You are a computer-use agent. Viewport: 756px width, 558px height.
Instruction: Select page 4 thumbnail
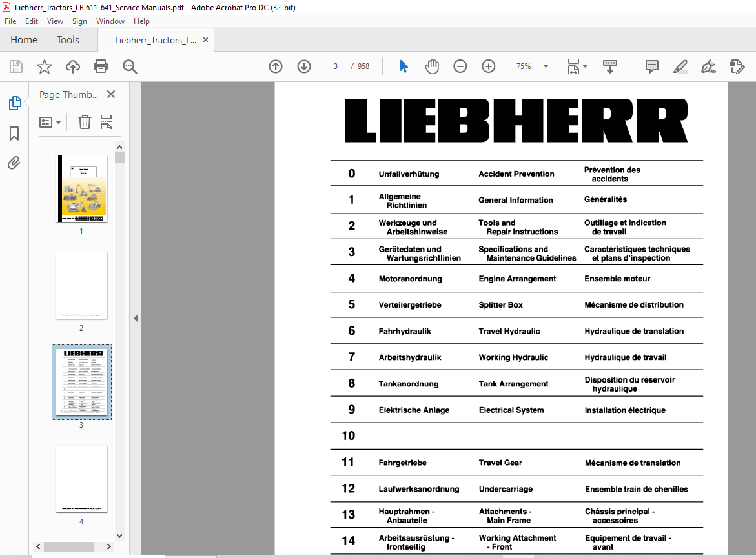(81, 479)
